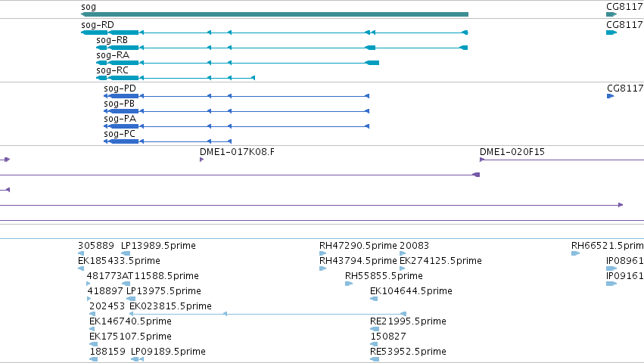Click the sog-PD protein feature

tap(237, 96)
